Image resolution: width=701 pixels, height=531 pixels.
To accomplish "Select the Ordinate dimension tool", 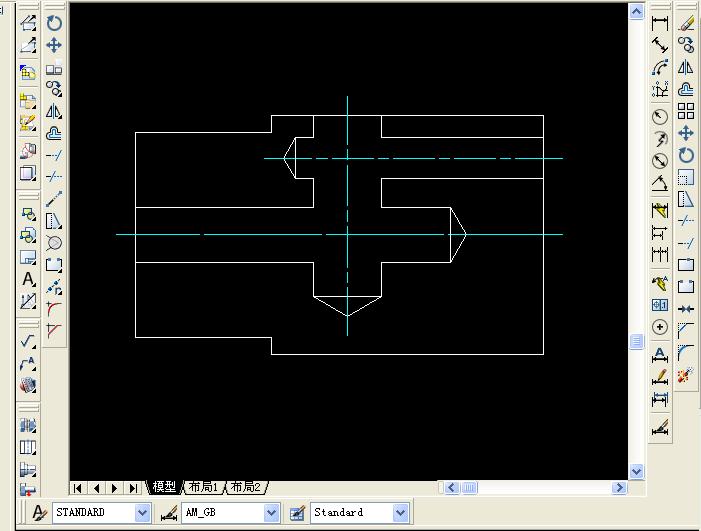I will click(659, 89).
